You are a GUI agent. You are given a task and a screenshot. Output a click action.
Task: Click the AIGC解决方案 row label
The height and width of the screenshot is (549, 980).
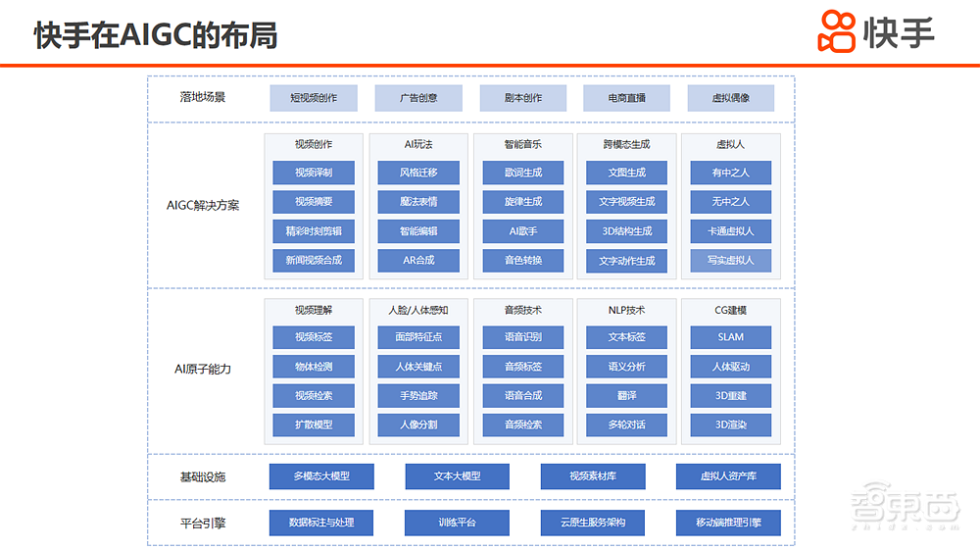[203, 206]
